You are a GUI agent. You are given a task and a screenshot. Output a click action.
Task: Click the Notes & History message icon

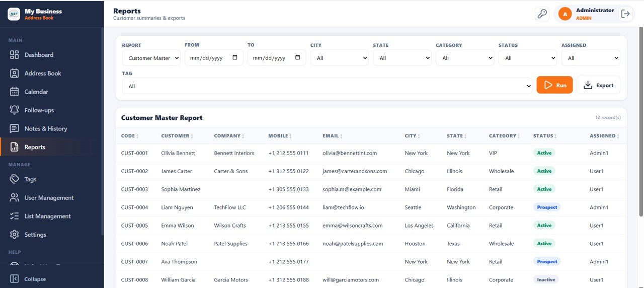tap(15, 129)
